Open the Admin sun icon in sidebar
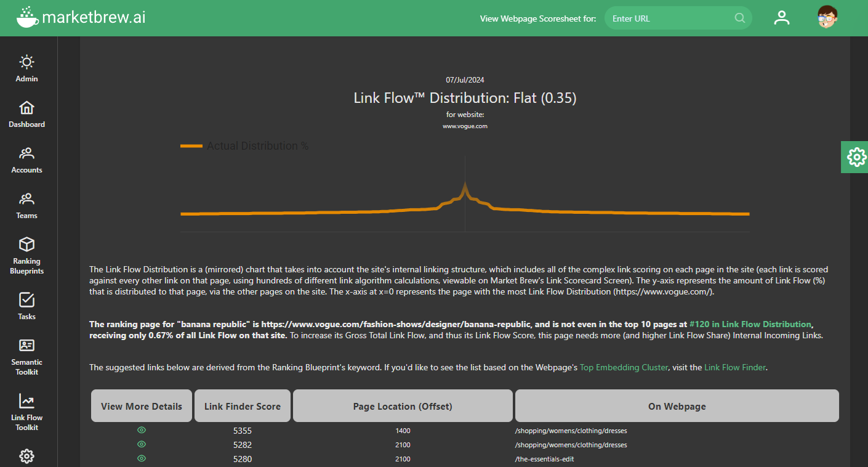The width and height of the screenshot is (868, 467). 26,62
